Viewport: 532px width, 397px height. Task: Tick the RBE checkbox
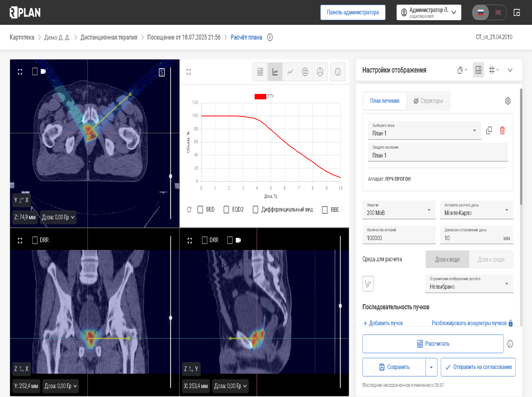click(x=325, y=210)
